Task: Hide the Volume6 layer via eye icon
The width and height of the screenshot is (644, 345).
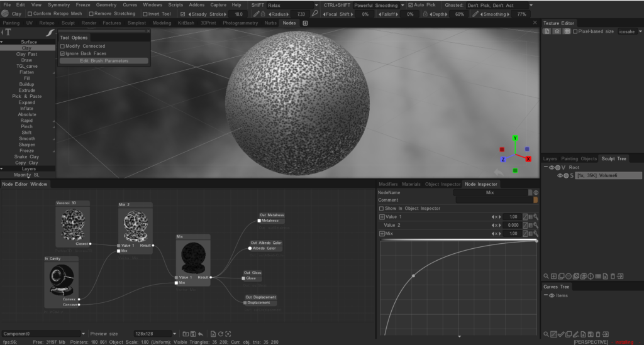Action: click(560, 176)
